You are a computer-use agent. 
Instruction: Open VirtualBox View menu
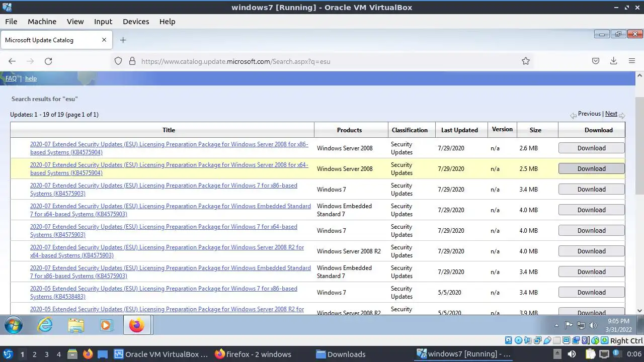[75, 22]
